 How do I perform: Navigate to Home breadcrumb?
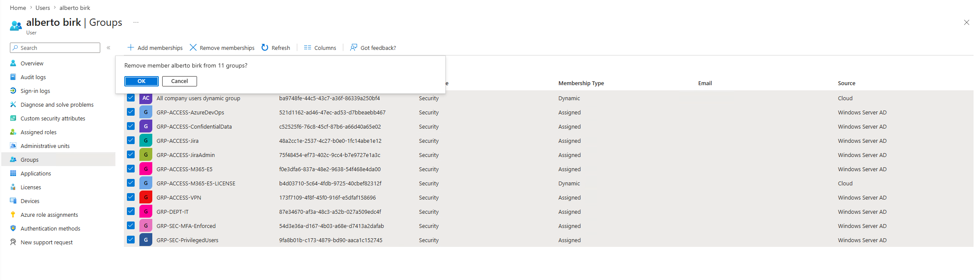pos(18,8)
